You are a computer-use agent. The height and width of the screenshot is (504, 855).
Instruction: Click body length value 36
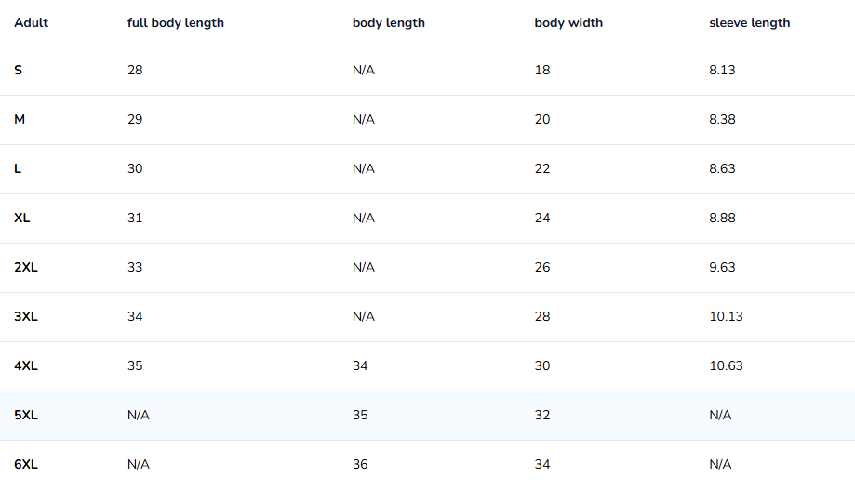coord(360,465)
